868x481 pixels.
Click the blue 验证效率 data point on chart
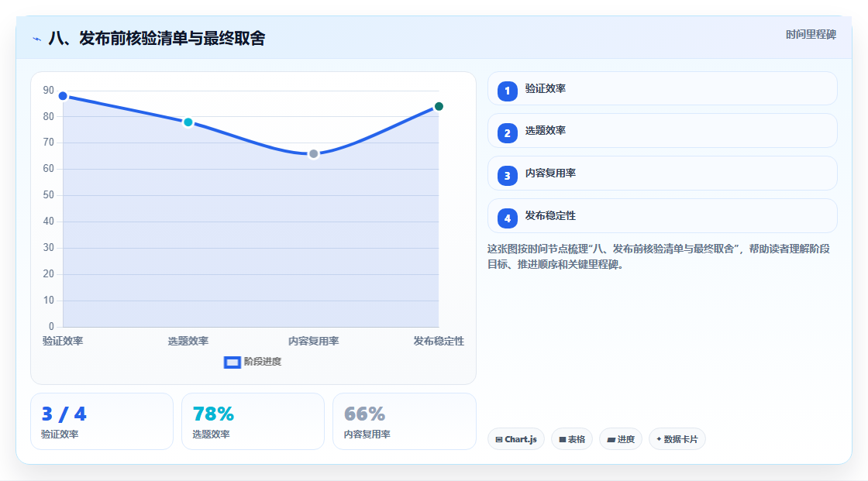pos(63,96)
